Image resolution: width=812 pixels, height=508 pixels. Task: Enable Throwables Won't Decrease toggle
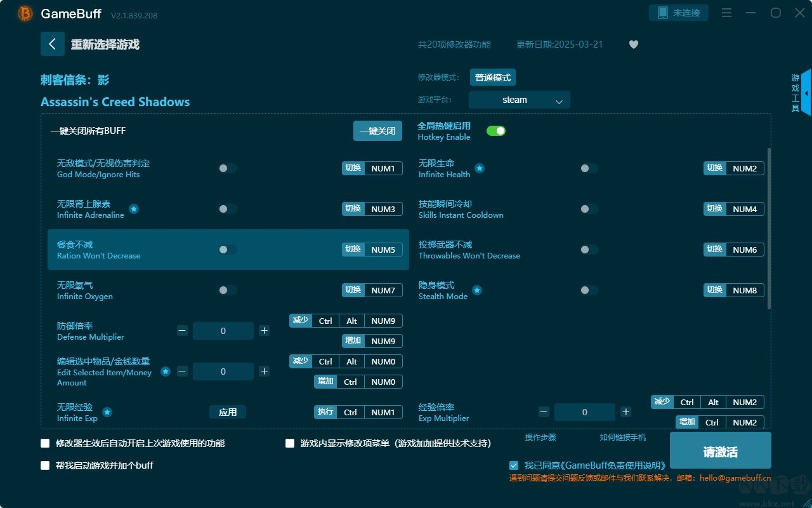[x=589, y=250]
